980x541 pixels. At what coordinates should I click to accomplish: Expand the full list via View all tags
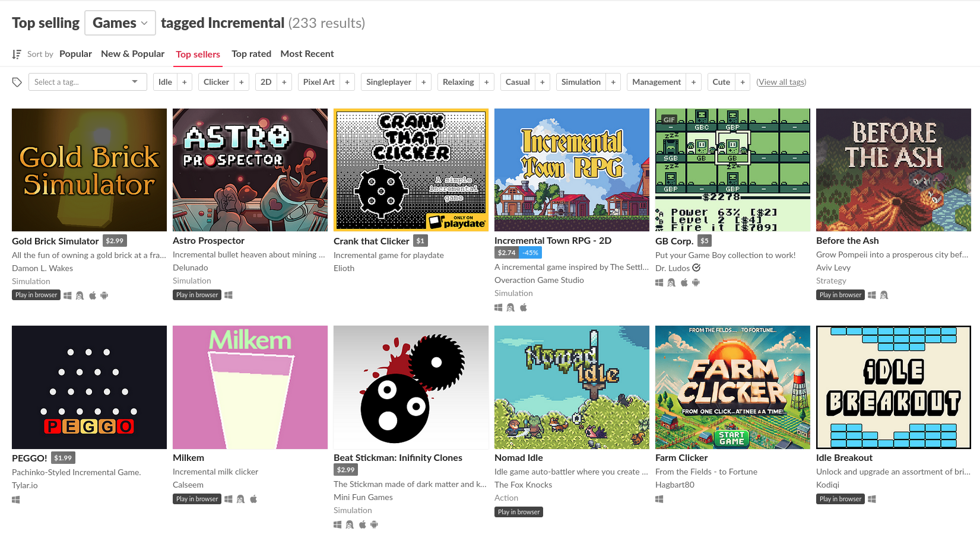tap(781, 82)
